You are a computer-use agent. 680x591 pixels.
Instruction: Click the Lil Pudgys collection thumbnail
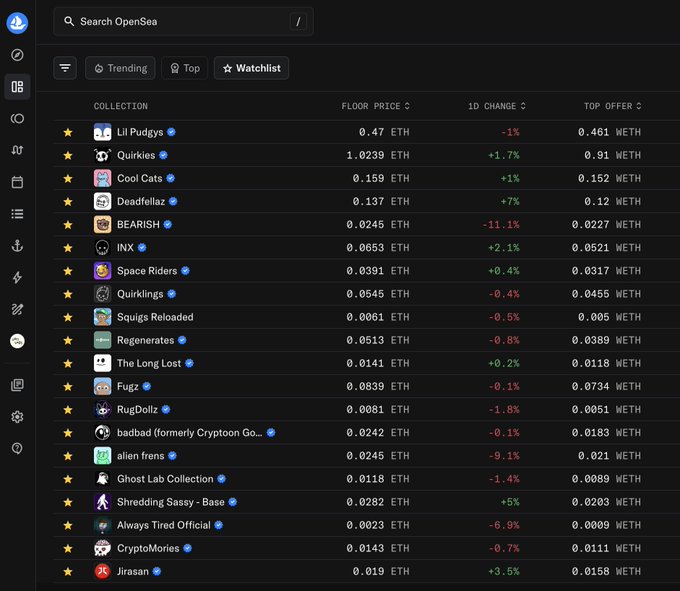[102, 132]
